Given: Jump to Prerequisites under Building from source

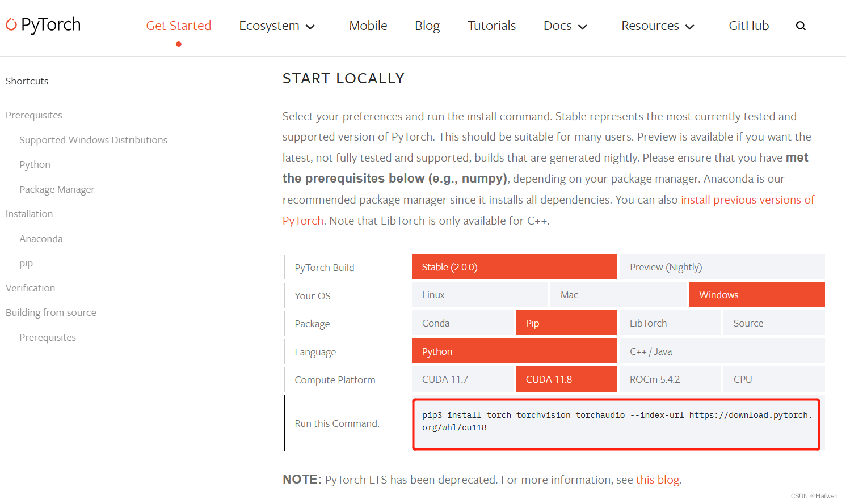Looking at the screenshot, I should (48, 337).
